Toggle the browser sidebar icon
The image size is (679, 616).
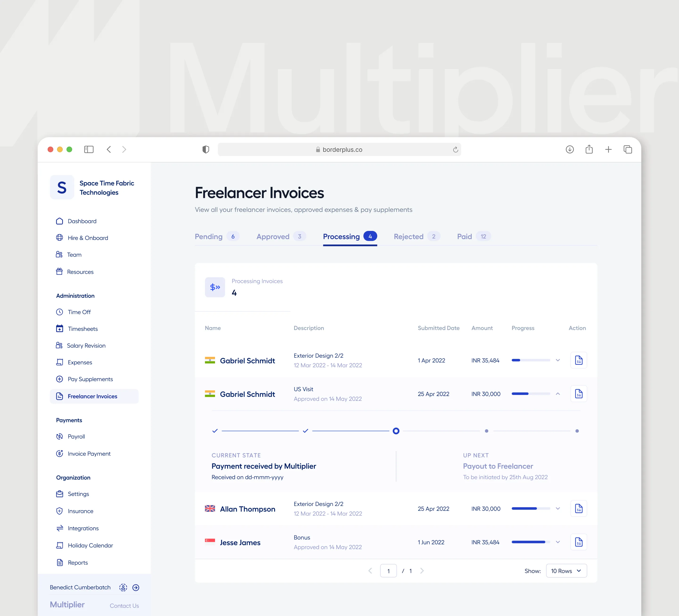click(x=89, y=149)
